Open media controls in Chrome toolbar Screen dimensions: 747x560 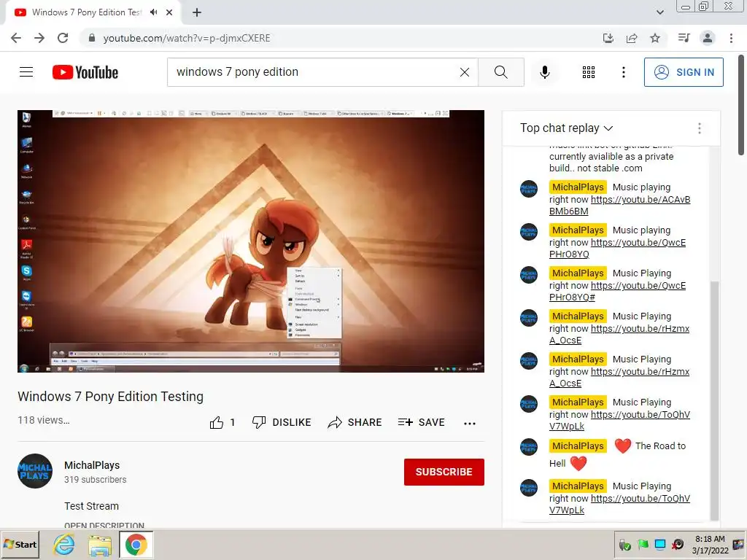pyautogui.click(x=684, y=38)
